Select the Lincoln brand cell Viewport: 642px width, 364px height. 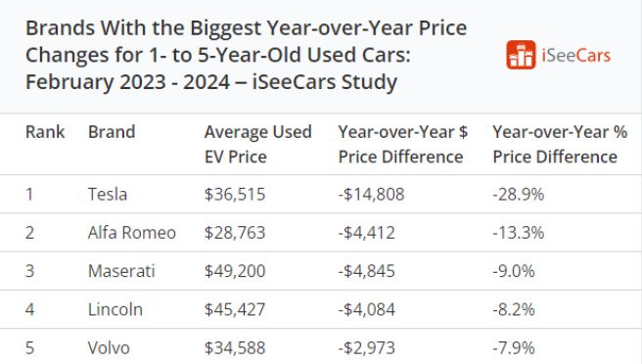pos(115,309)
